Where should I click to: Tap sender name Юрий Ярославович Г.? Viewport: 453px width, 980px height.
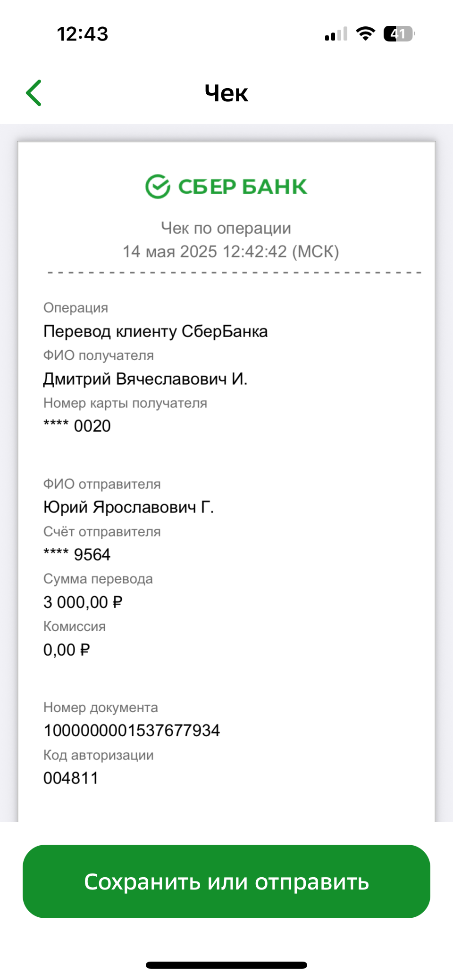coord(129,507)
